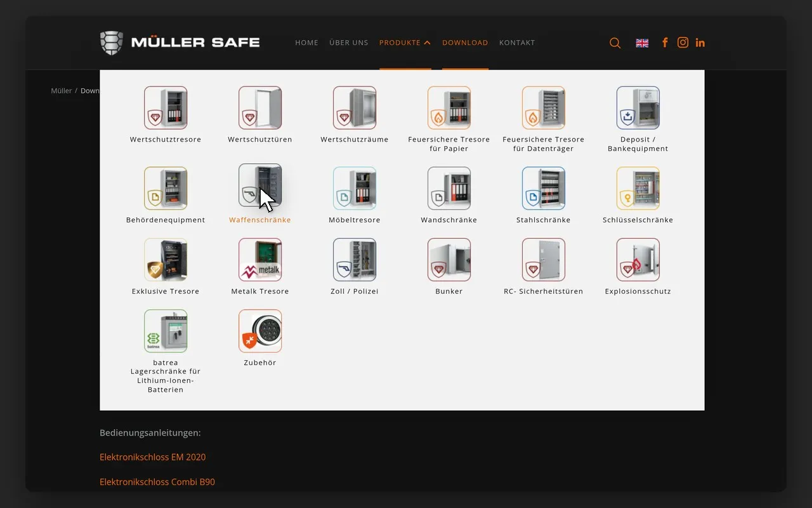The image size is (812, 508).
Task: Select the Schlüsselschränke category icon
Action: [x=638, y=188]
